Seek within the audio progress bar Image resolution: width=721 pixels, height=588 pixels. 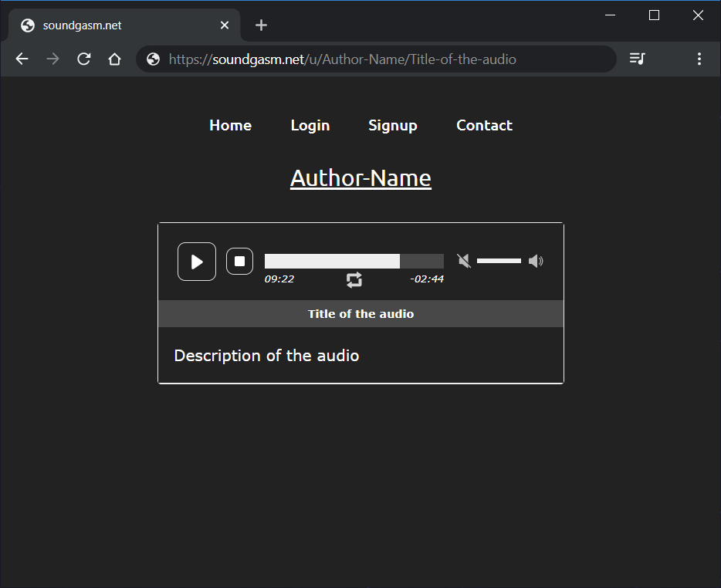(354, 261)
